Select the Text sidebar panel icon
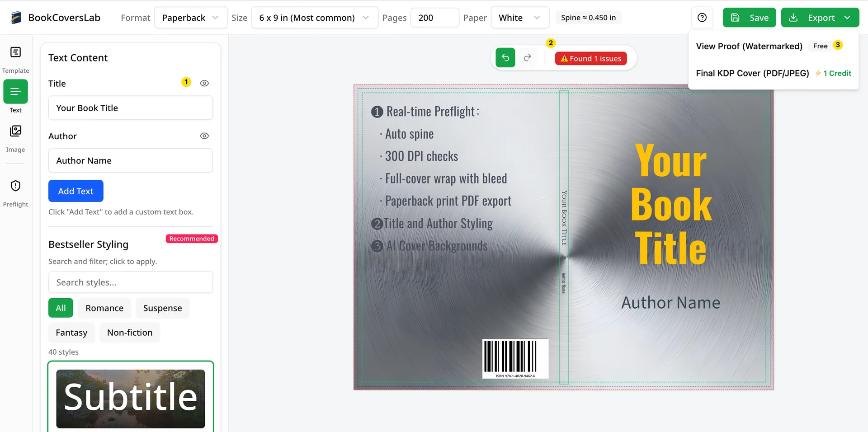This screenshot has width=868, height=432. coord(15,92)
